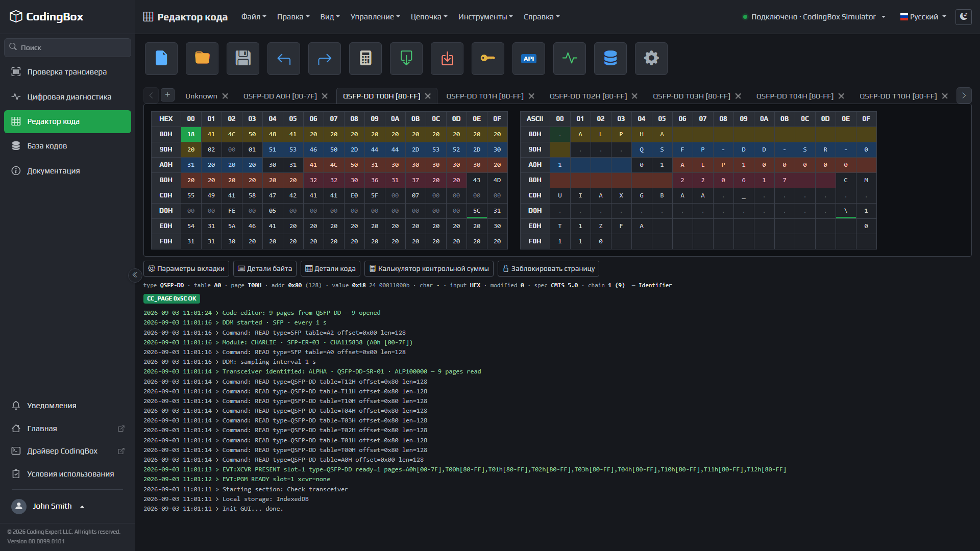980x551 pixels.
Task: Open the diagnostics pulse icon
Action: coord(570,59)
